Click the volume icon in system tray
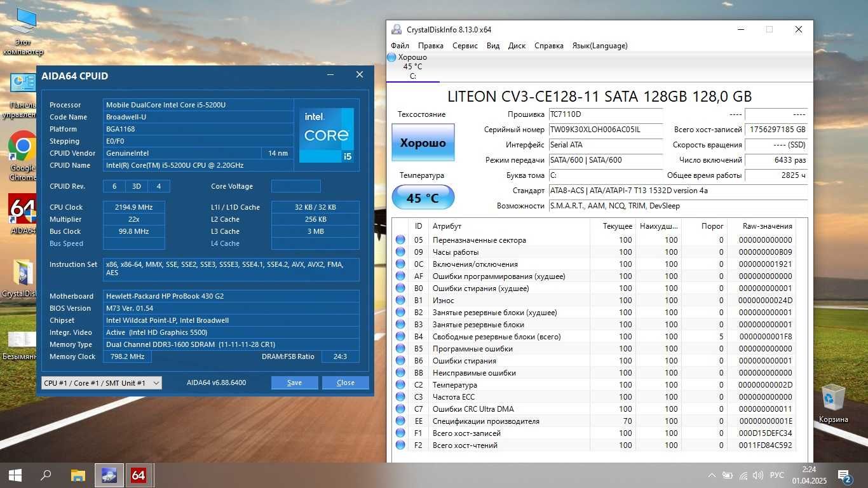This screenshot has width=868, height=488. coord(757,475)
